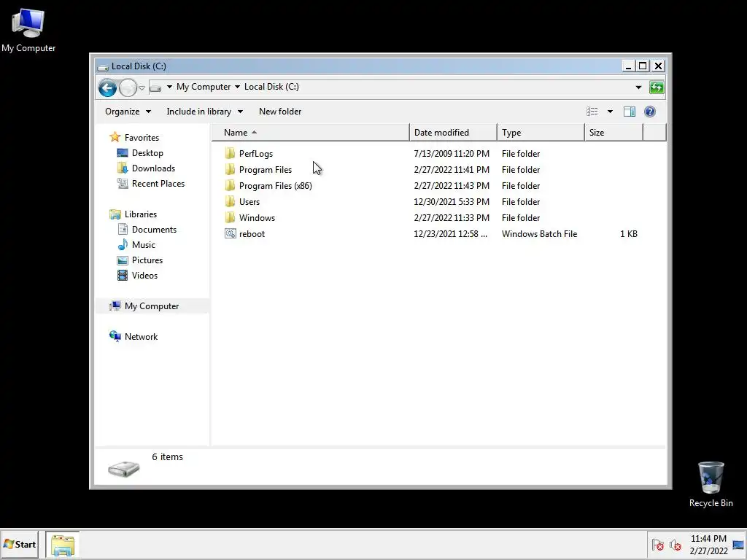
Task: Click the Program Files (x86) name
Action: click(275, 186)
